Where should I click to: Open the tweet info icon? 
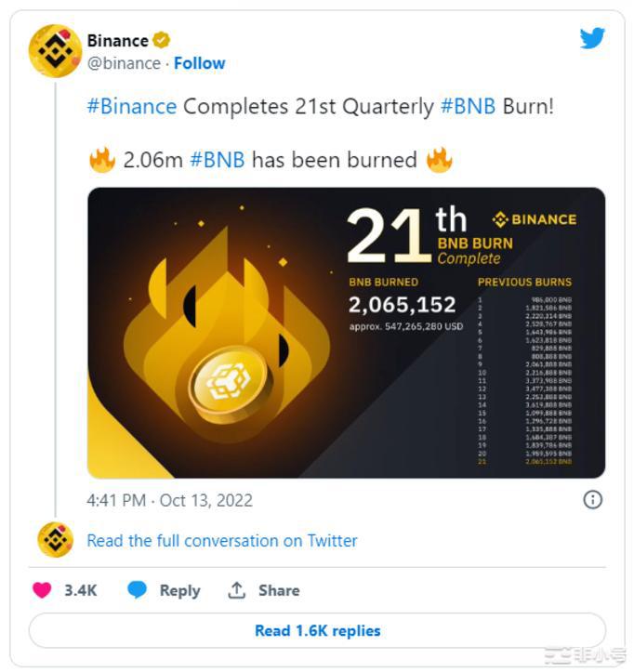(x=592, y=500)
